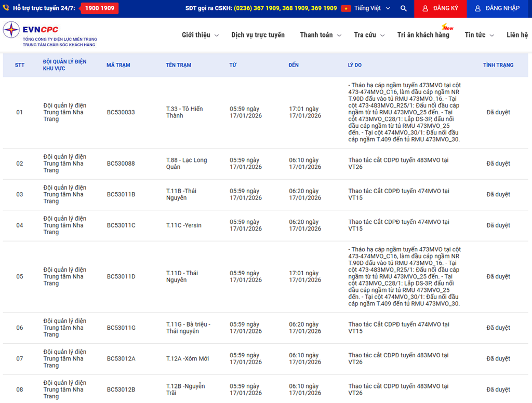Click the TÌNH TRẠNG column header
This screenshot has width=532, height=403.
498,65
